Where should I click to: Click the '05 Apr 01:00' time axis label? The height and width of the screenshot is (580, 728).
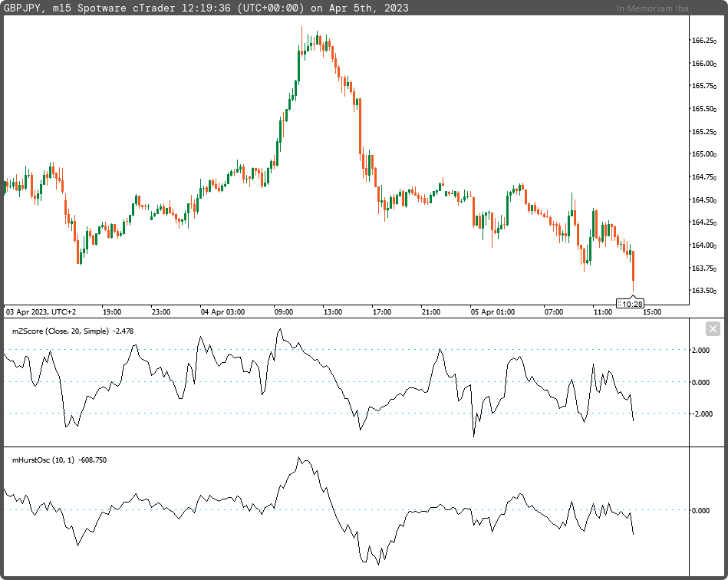(492, 312)
